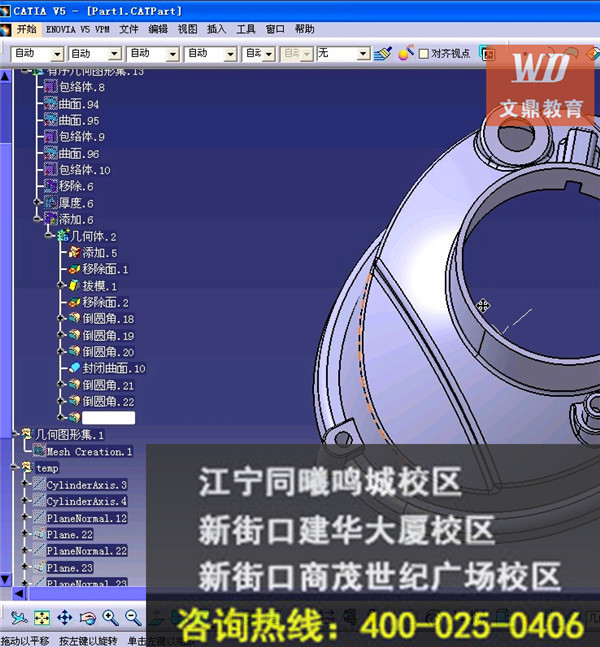This screenshot has width=600, height=647.
Task: Click the status text 拖动以平移
Action: (25, 641)
